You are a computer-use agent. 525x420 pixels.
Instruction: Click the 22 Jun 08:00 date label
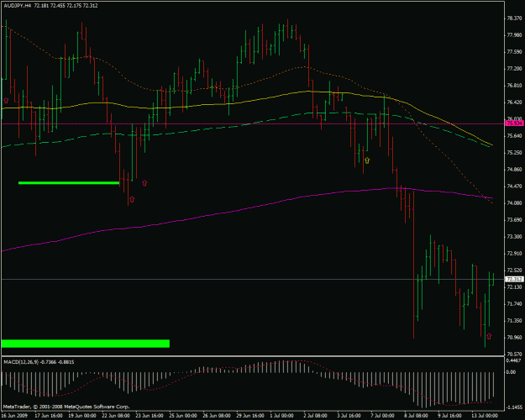116,416
